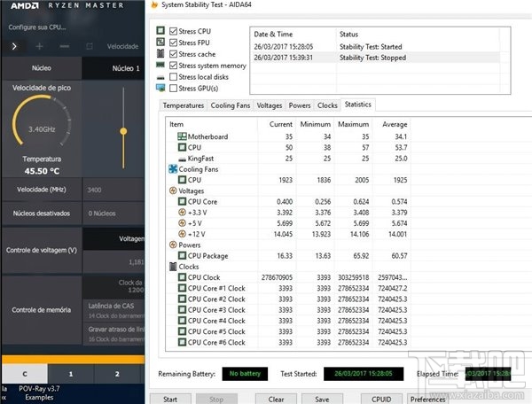Click the CPU Clock row icon
Screen dimensions: 532x404
click(182, 277)
